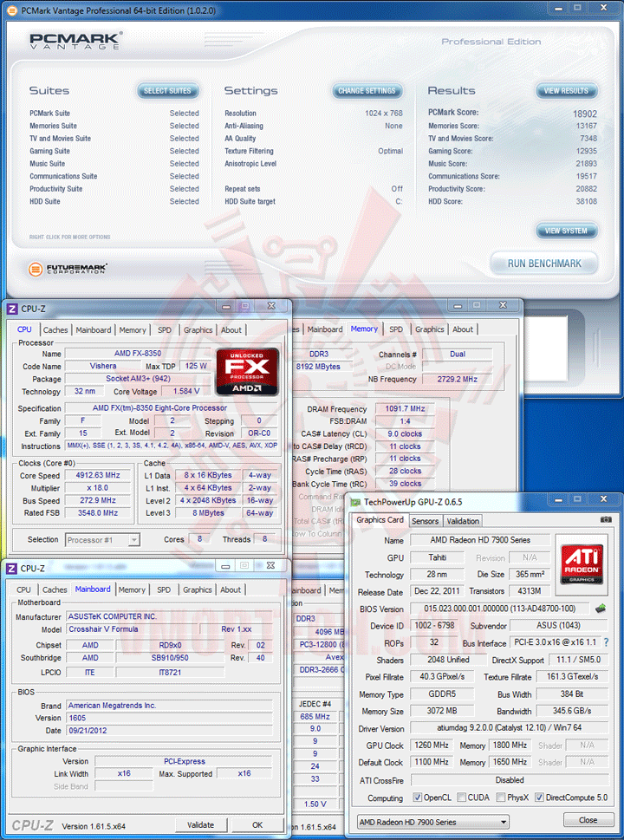624x840 pixels.
Task: Click the Validate button in CPU-Z
Action: [201, 825]
